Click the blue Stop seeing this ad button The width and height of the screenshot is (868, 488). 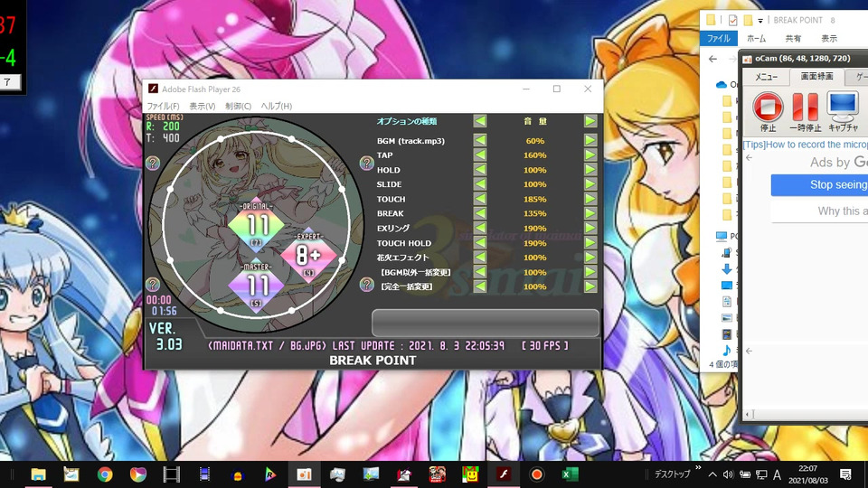819,184
